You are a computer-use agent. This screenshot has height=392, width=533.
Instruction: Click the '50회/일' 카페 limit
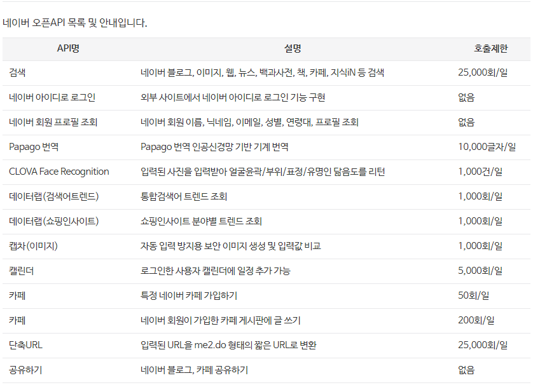coord(474,296)
